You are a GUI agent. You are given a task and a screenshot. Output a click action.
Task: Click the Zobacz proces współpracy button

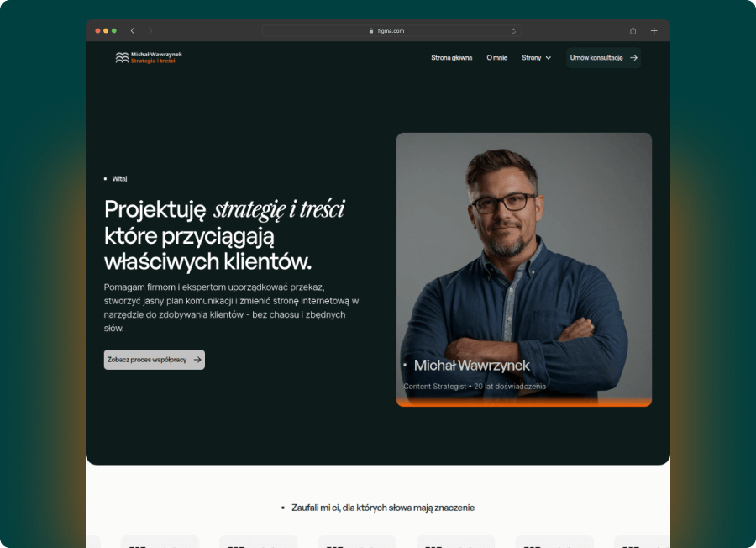(x=155, y=360)
